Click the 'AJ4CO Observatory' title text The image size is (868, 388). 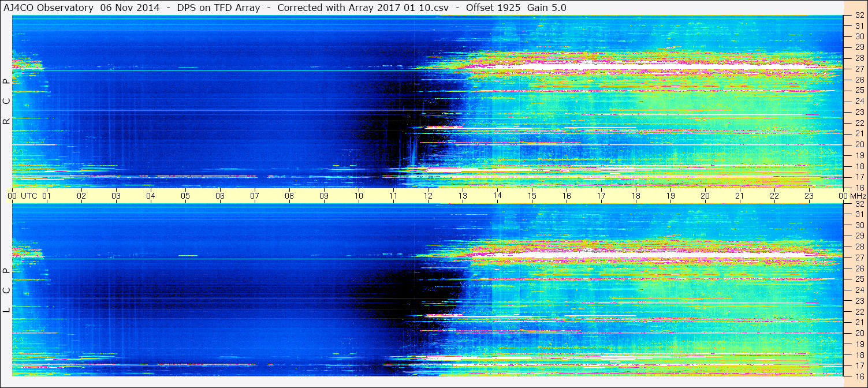(x=49, y=8)
